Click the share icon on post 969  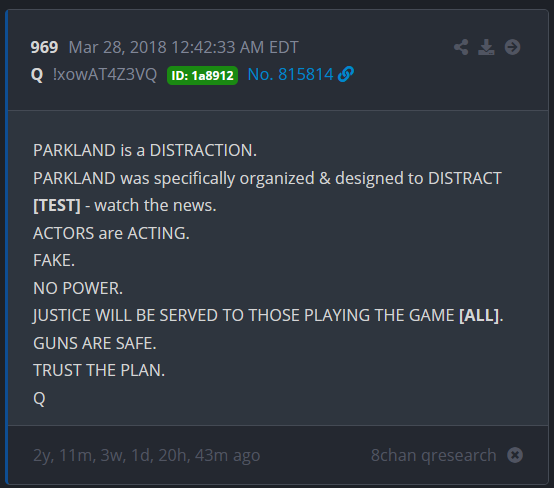(x=461, y=47)
